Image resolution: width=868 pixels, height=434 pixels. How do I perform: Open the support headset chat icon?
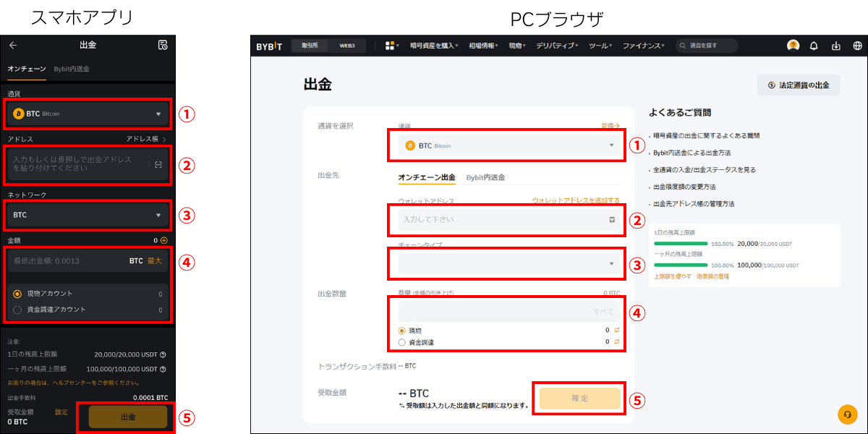tap(846, 414)
